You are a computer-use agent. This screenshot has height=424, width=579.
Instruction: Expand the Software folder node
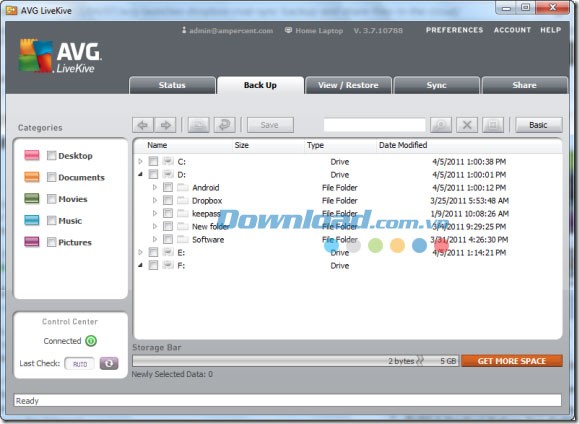coord(155,239)
